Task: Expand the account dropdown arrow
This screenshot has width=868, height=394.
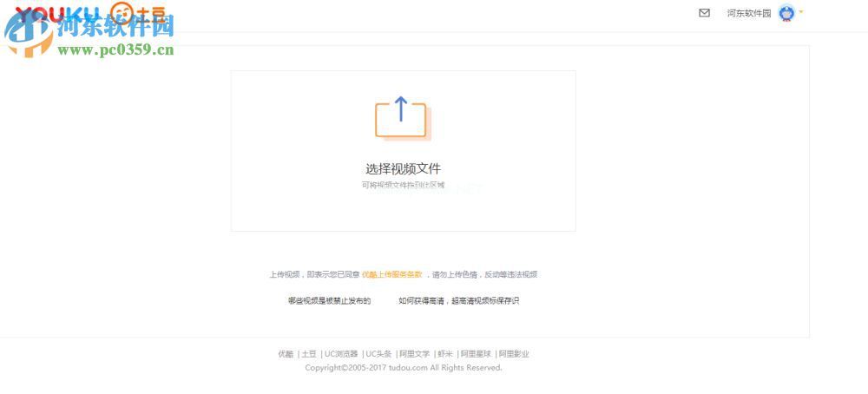Action: coord(800,11)
